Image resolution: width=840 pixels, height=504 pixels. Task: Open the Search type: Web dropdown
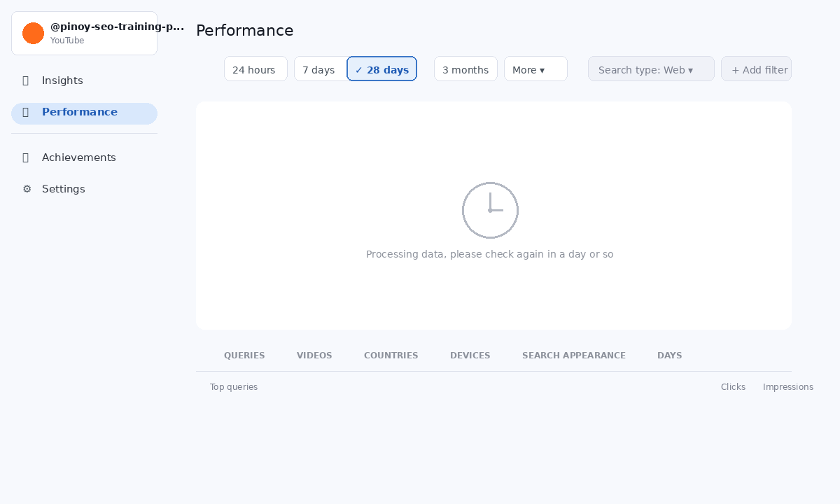[x=651, y=69]
